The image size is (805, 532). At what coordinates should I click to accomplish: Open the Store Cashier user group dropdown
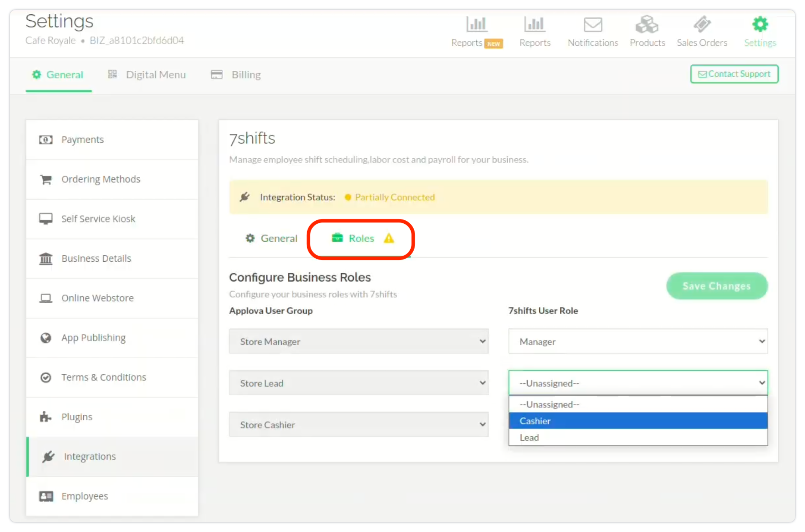tap(359, 424)
